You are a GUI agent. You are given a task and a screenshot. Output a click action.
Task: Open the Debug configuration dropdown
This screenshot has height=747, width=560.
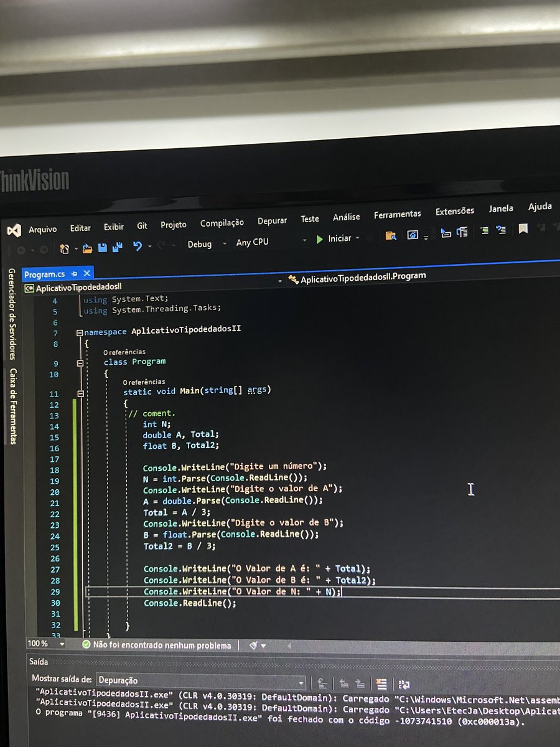point(208,244)
